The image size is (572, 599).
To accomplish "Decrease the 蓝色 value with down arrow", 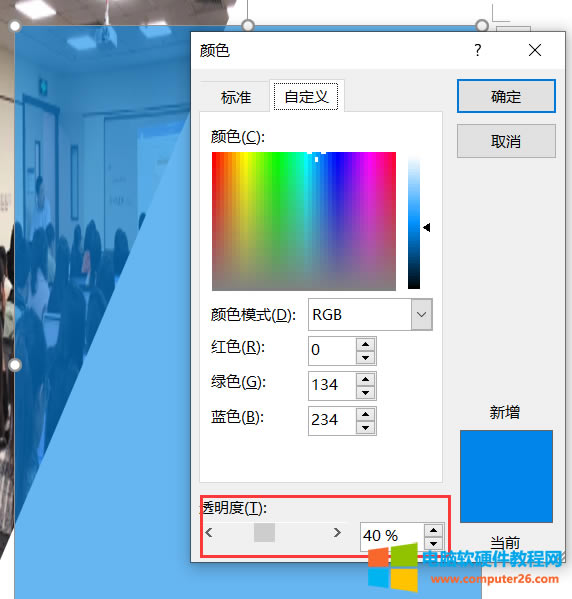I will click(366, 428).
